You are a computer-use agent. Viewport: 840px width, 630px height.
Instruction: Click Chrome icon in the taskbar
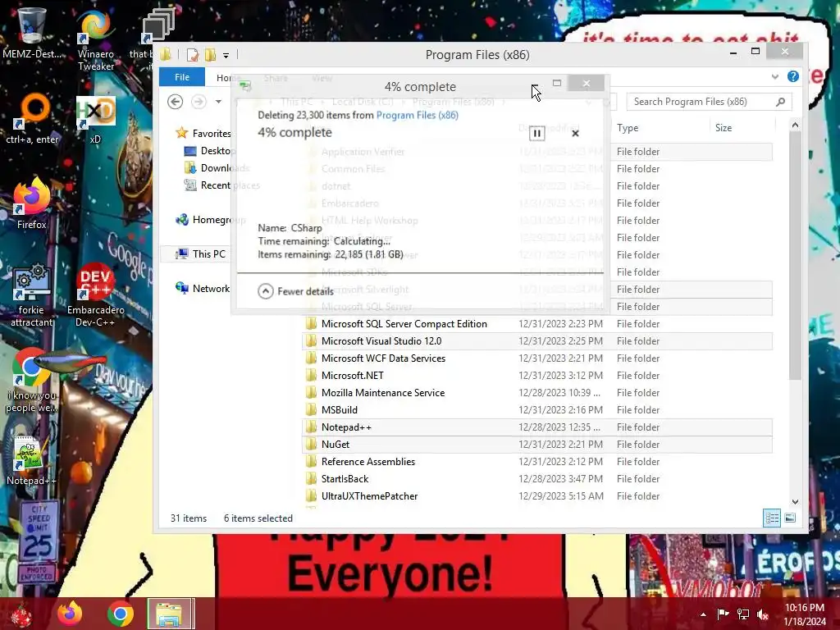tap(120, 614)
